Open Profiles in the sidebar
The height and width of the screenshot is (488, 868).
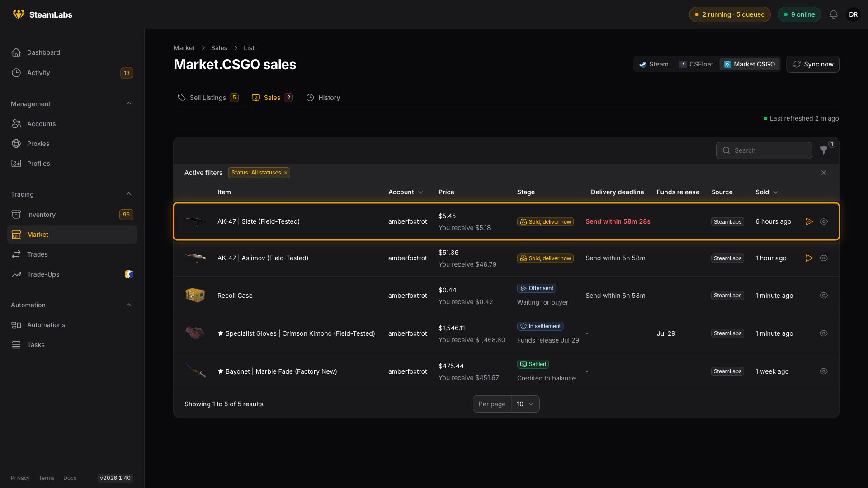pos(72,164)
